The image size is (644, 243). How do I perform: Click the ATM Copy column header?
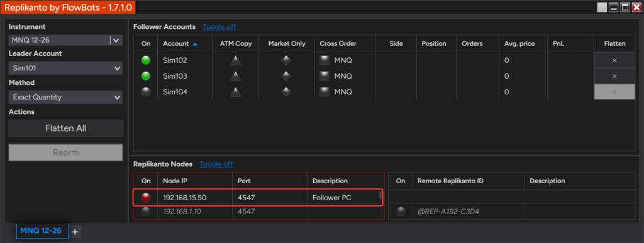tap(235, 43)
